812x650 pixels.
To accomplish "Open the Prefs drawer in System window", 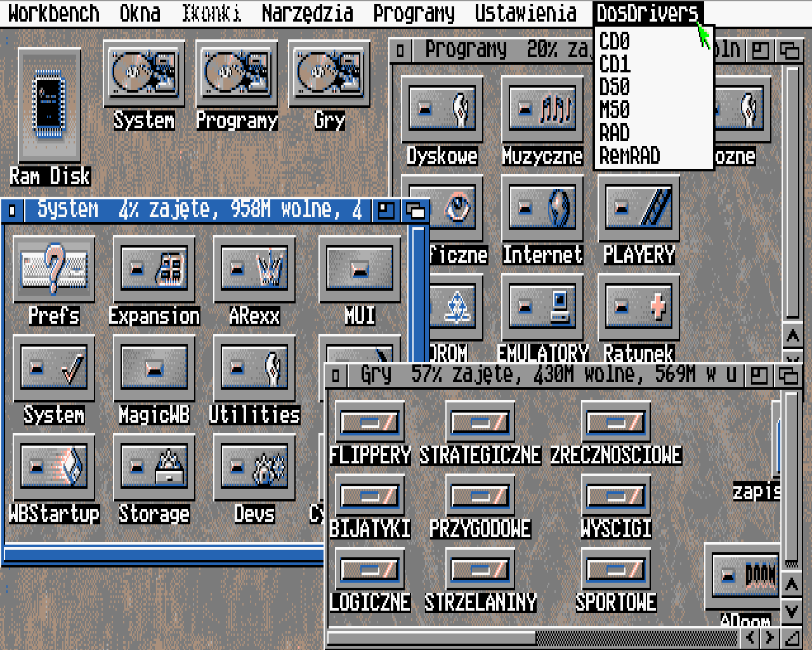I will click(53, 269).
